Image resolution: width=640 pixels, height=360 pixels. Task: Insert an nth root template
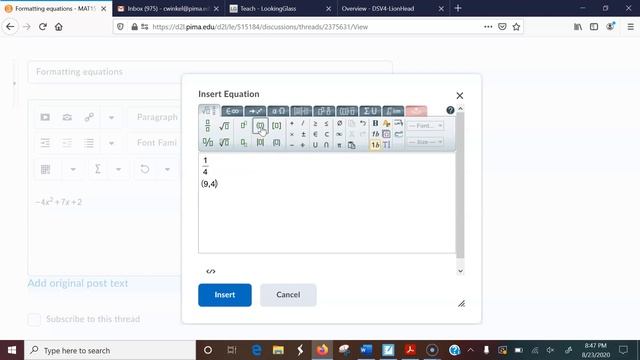224,142
